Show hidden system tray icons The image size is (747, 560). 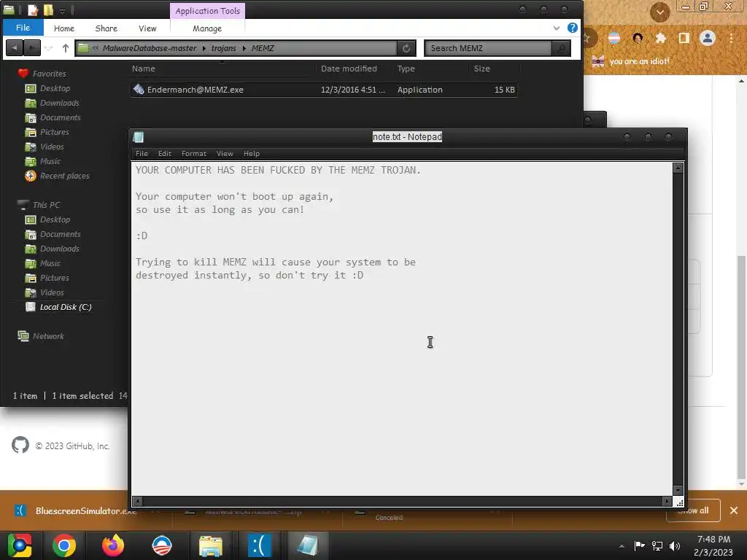coord(622,546)
